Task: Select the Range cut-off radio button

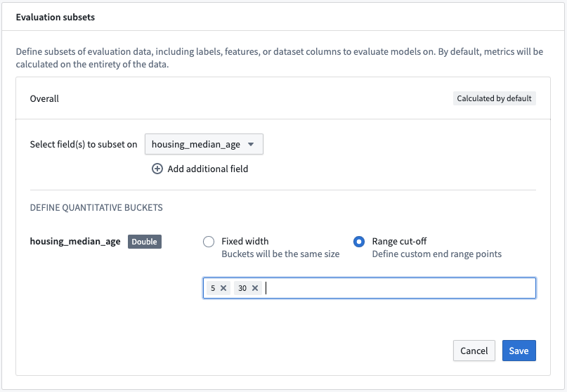Action: (x=359, y=242)
